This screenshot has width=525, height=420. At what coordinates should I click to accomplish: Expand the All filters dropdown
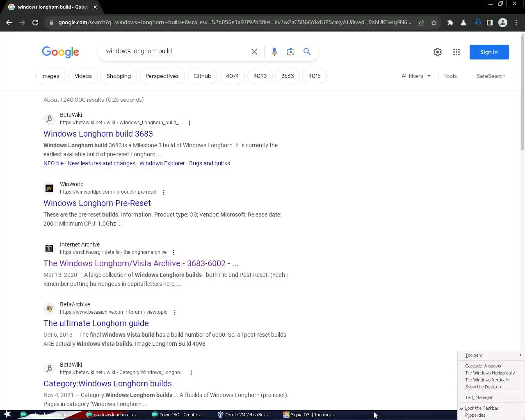(416, 76)
